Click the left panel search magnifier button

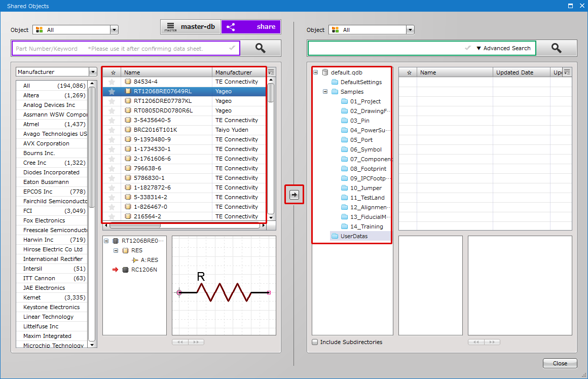[x=260, y=48]
